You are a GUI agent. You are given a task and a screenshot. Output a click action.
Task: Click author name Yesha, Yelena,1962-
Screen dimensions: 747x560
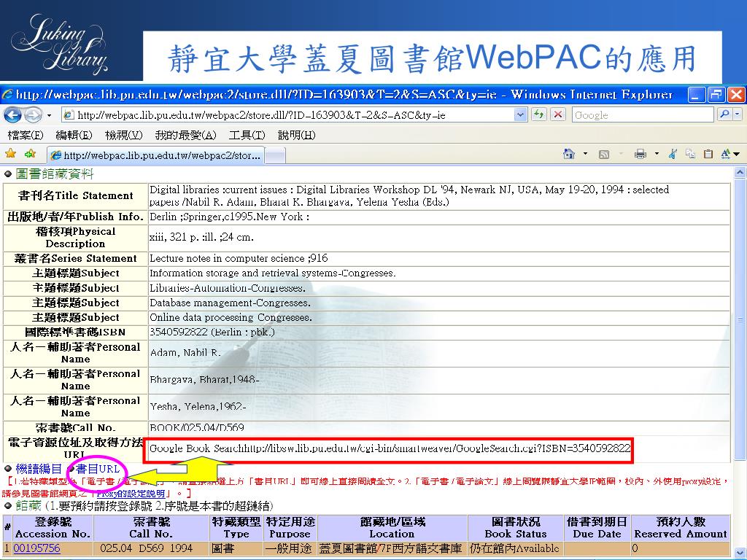point(198,407)
